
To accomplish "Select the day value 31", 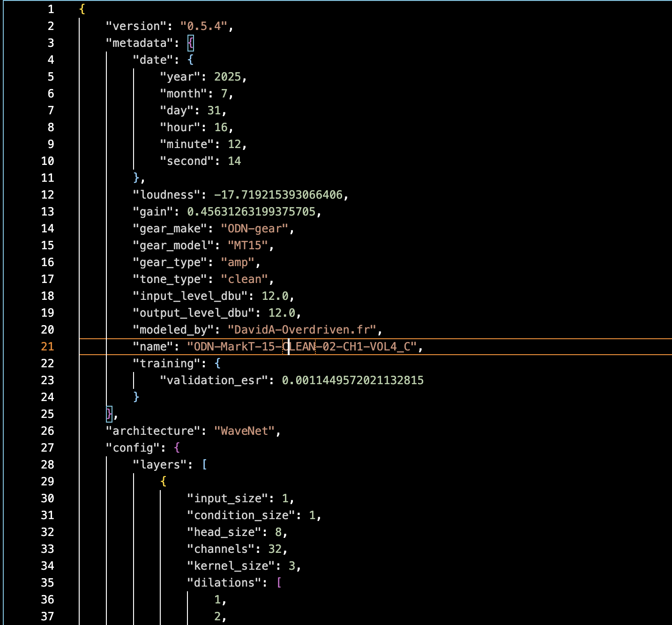I will pyautogui.click(x=214, y=111).
